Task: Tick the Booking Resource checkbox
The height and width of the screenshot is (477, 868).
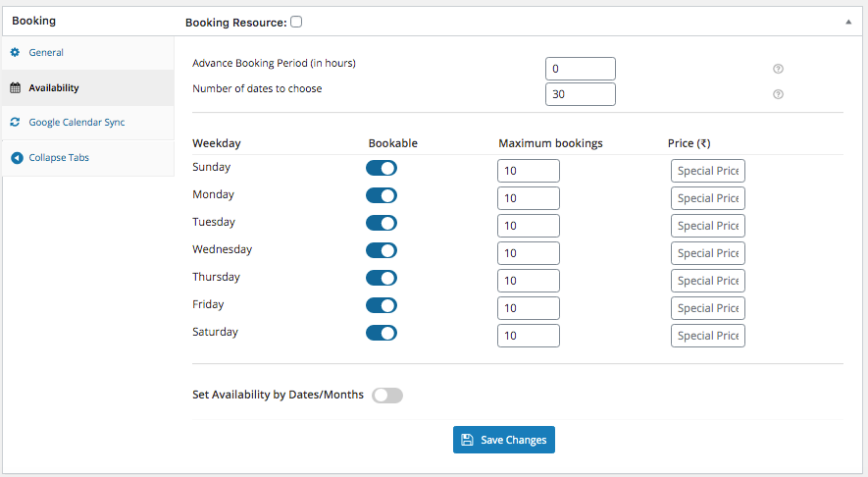Action: (x=296, y=22)
